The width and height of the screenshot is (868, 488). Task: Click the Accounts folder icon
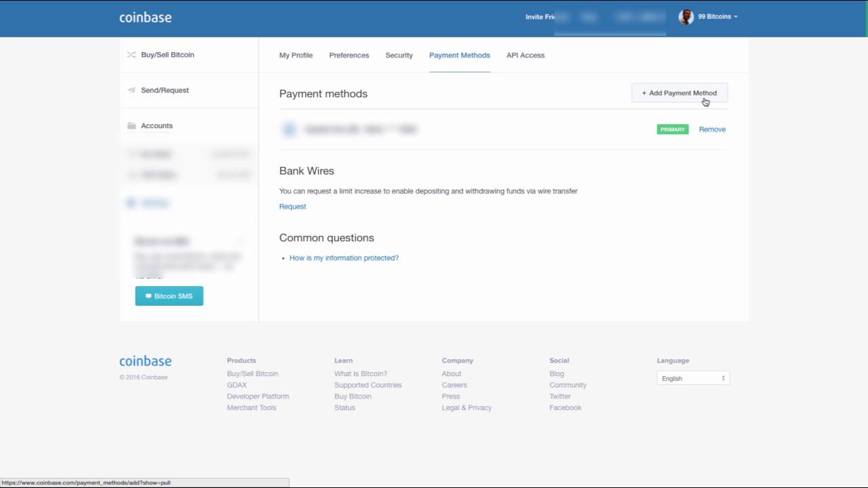coord(132,125)
